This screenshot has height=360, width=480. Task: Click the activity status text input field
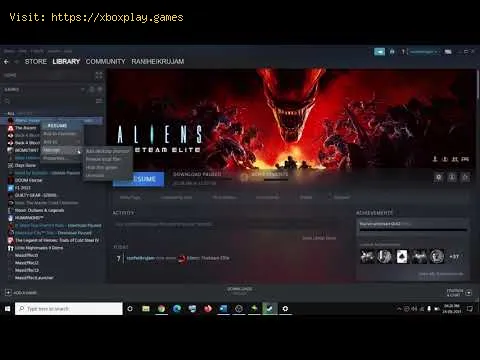click(x=225, y=224)
